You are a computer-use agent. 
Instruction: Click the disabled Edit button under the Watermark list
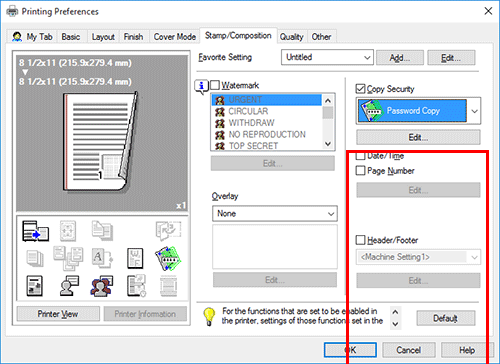(273, 163)
